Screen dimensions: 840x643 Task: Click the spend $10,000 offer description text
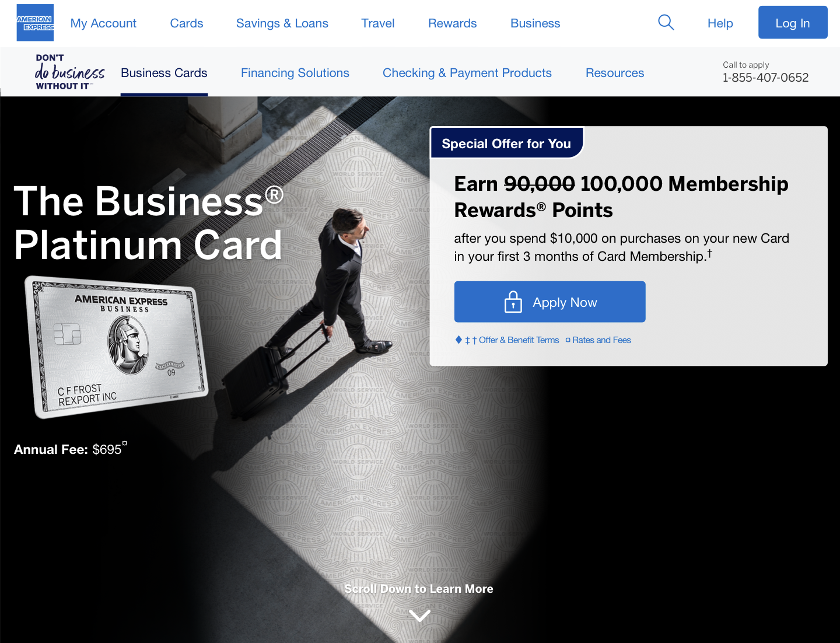(622, 247)
